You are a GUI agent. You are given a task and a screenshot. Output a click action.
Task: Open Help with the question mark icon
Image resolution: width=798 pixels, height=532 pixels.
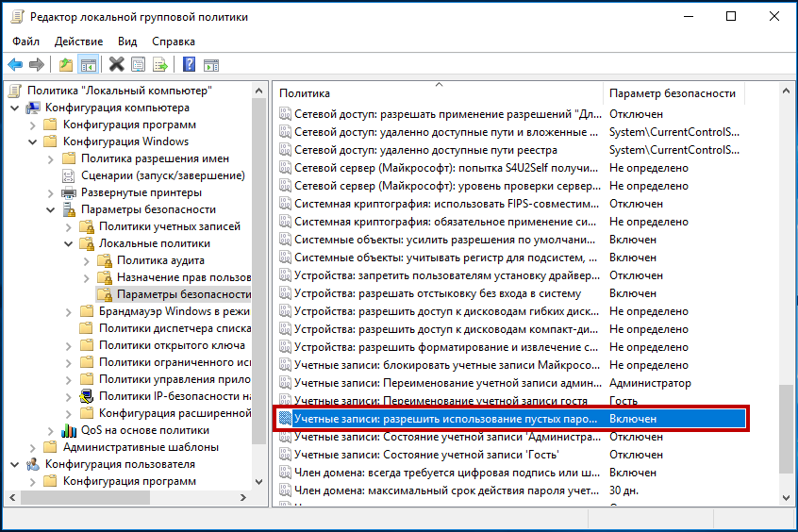[x=189, y=65]
